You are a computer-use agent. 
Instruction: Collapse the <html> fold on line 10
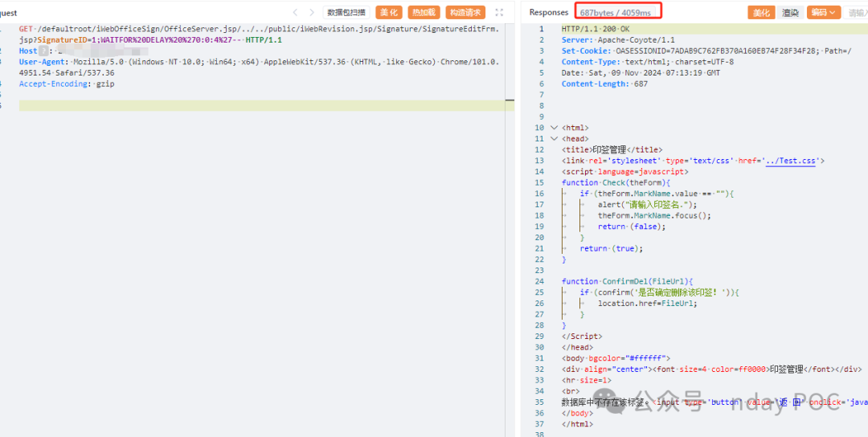pos(554,128)
